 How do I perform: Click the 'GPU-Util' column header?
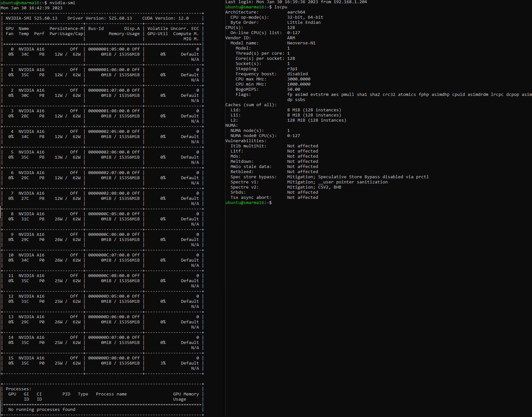[x=158, y=33]
